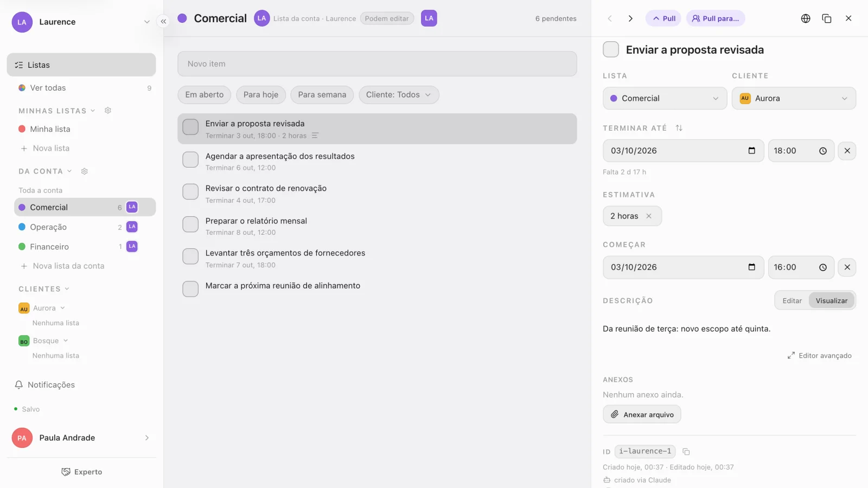The width and height of the screenshot is (868, 488).
Task: Open the Laurence account switcher dropdown
Action: tap(81, 22)
